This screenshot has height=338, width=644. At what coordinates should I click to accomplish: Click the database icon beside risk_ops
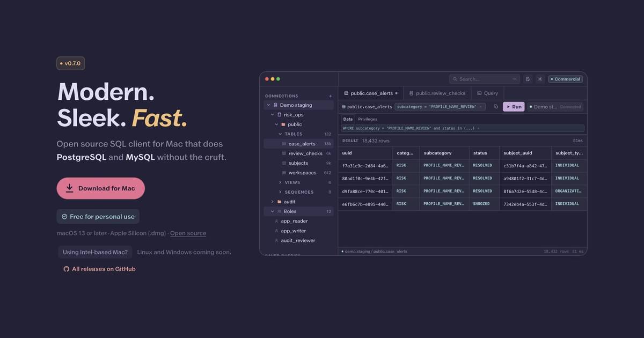coord(279,115)
